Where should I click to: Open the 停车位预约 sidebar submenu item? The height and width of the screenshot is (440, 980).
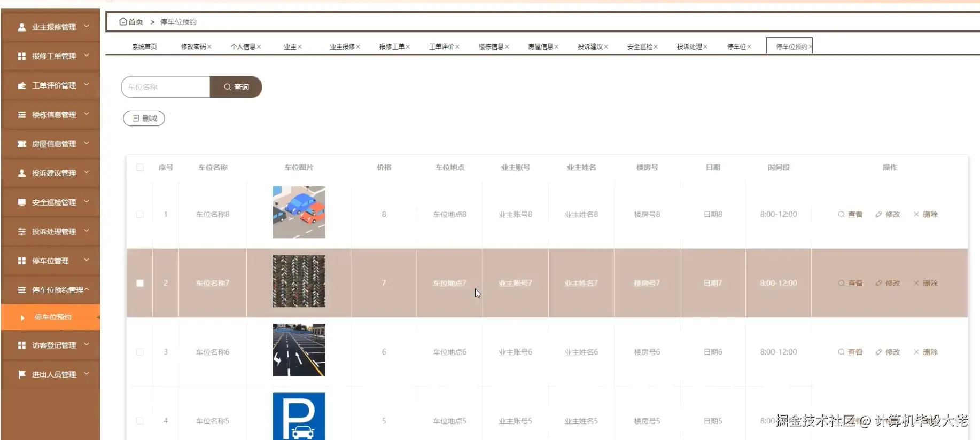tap(51, 317)
